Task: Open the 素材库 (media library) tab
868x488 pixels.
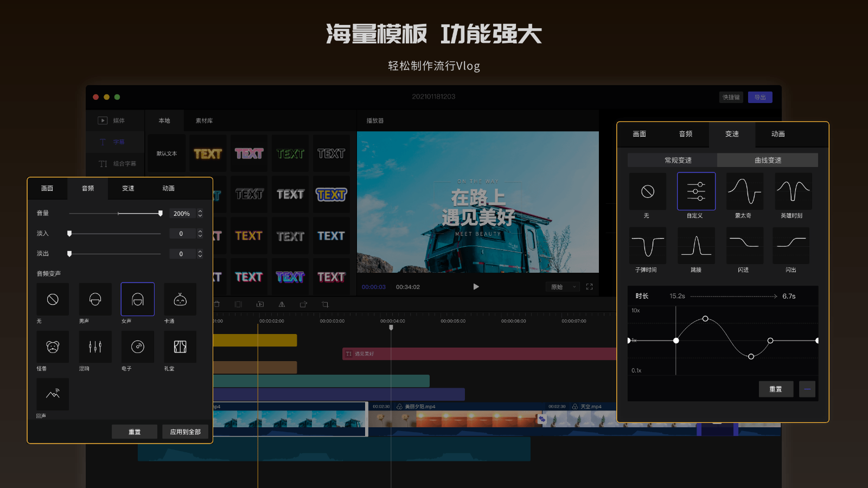Action: tap(203, 120)
